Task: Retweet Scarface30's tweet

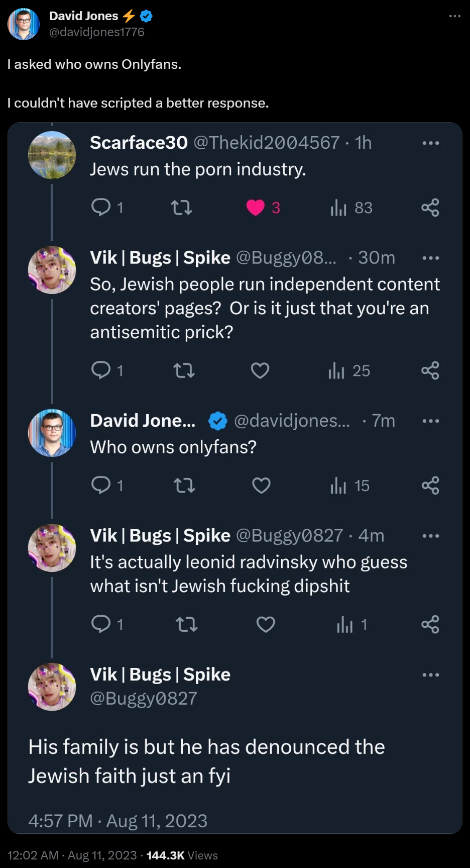Action: tap(182, 207)
